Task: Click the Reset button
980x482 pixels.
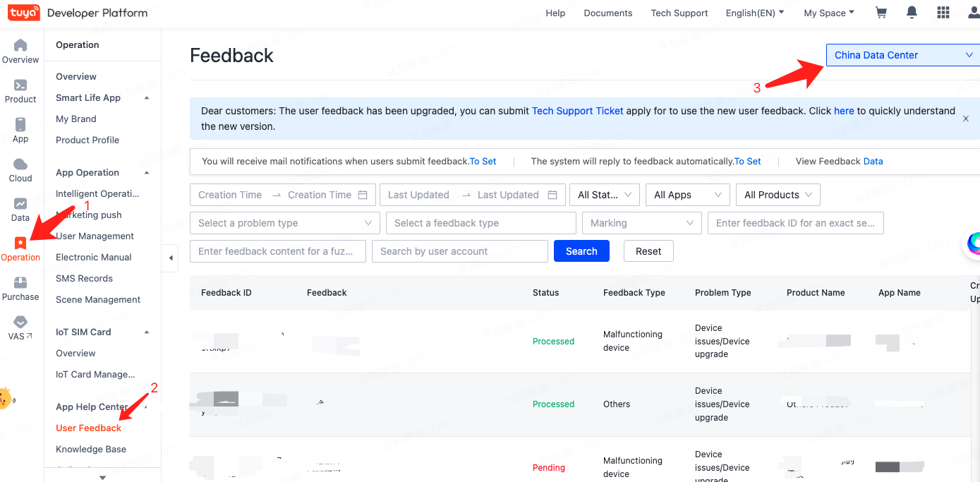Action: point(648,251)
